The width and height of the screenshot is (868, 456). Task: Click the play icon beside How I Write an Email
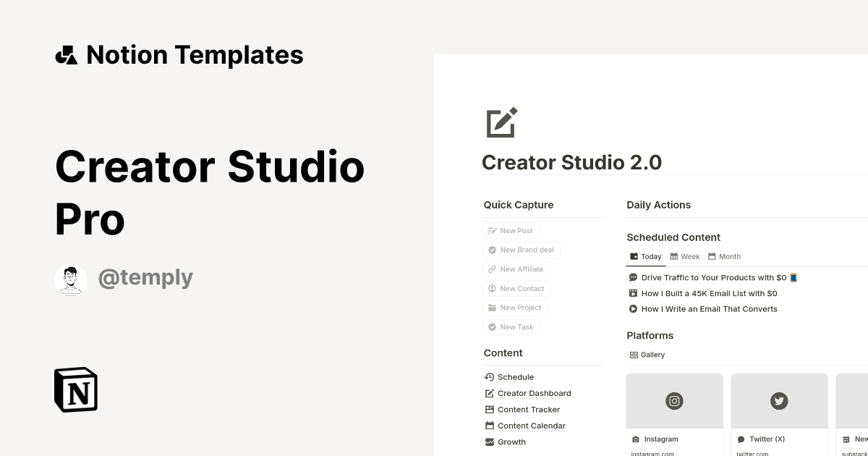[632, 308]
